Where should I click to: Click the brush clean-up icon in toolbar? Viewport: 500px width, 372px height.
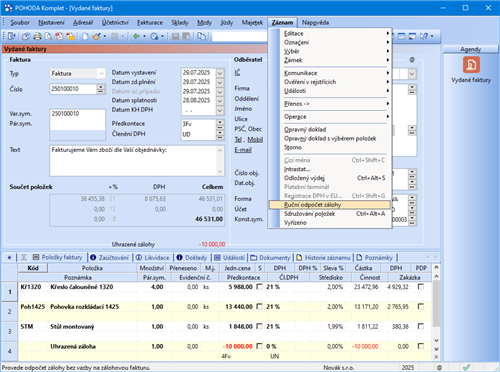[96, 36]
